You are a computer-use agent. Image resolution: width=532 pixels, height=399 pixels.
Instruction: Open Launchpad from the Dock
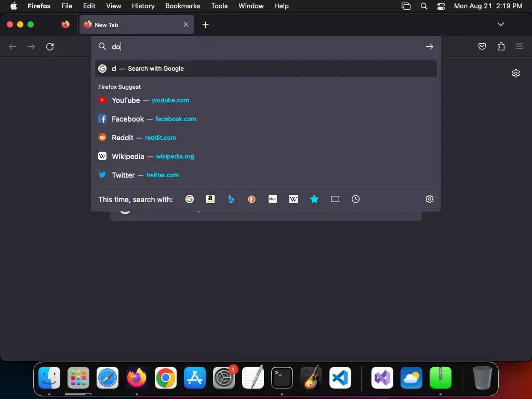[x=78, y=378]
